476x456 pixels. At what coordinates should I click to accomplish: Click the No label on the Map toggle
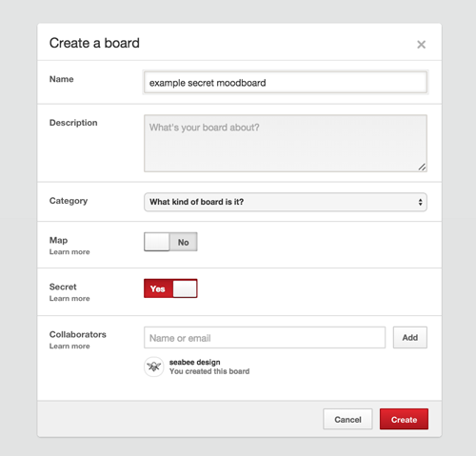[x=184, y=243]
